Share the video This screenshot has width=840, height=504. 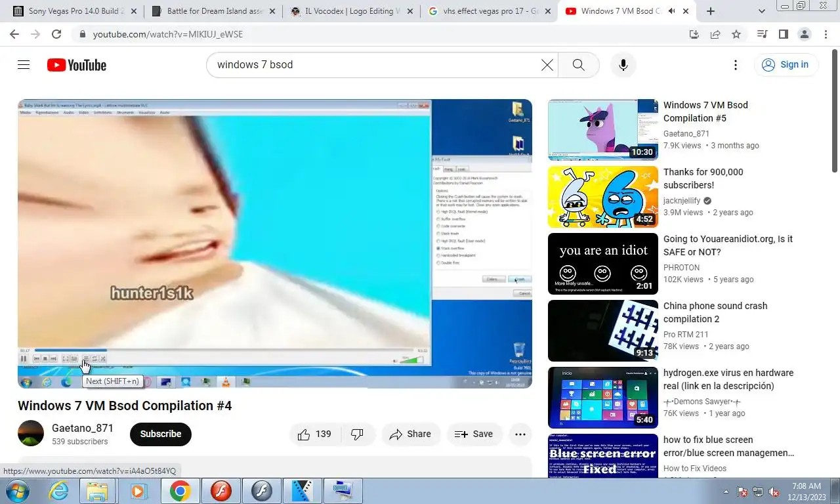pos(410,434)
